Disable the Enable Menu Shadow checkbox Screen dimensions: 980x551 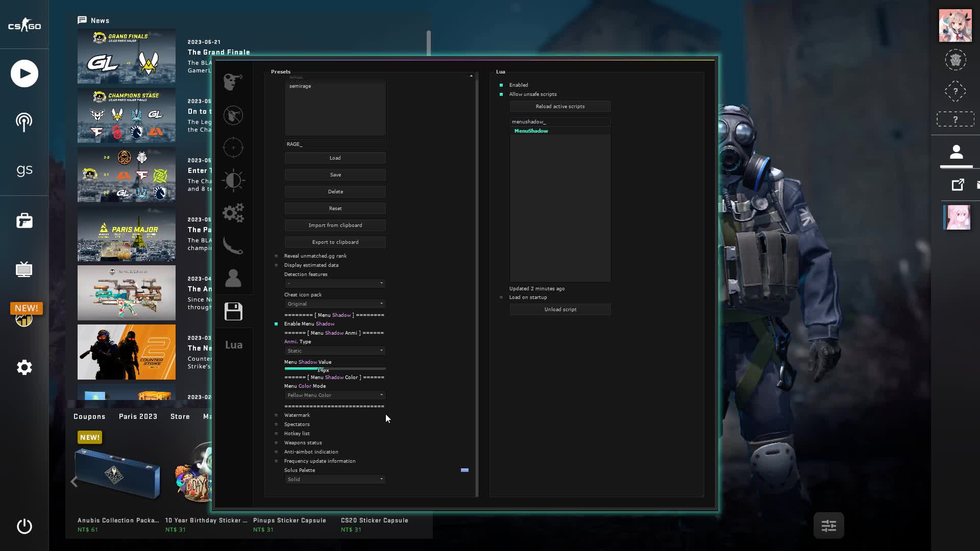tap(277, 323)
